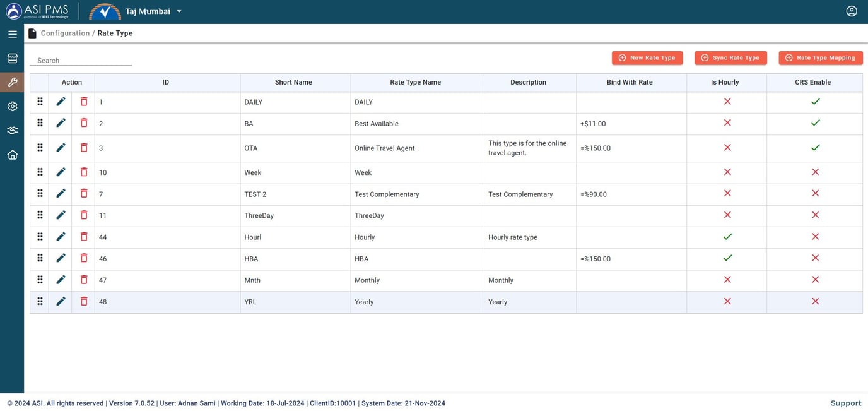Click the Is Hourly checkmark for Hourly row
Screen dimensions: 868x411
[x=727, y=237]
